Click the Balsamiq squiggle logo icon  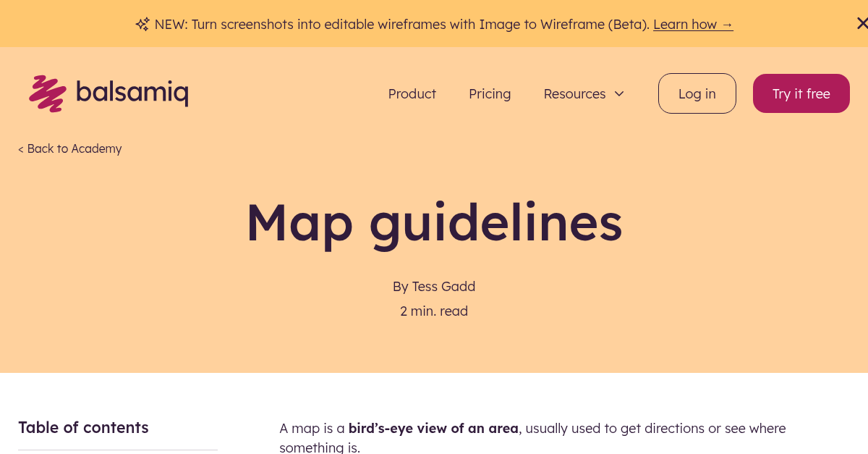click(x=47, y=93)
